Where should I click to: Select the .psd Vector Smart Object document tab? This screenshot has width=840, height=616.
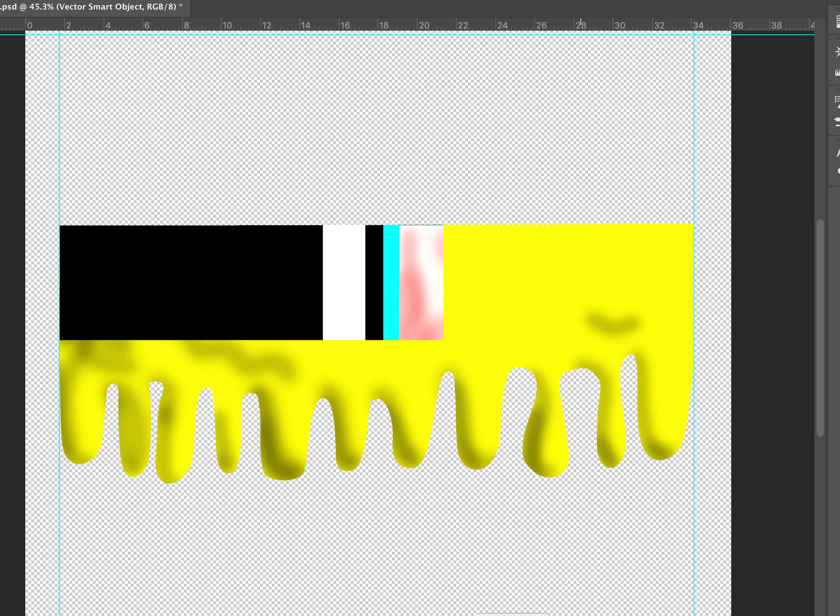tap(92, 7)
